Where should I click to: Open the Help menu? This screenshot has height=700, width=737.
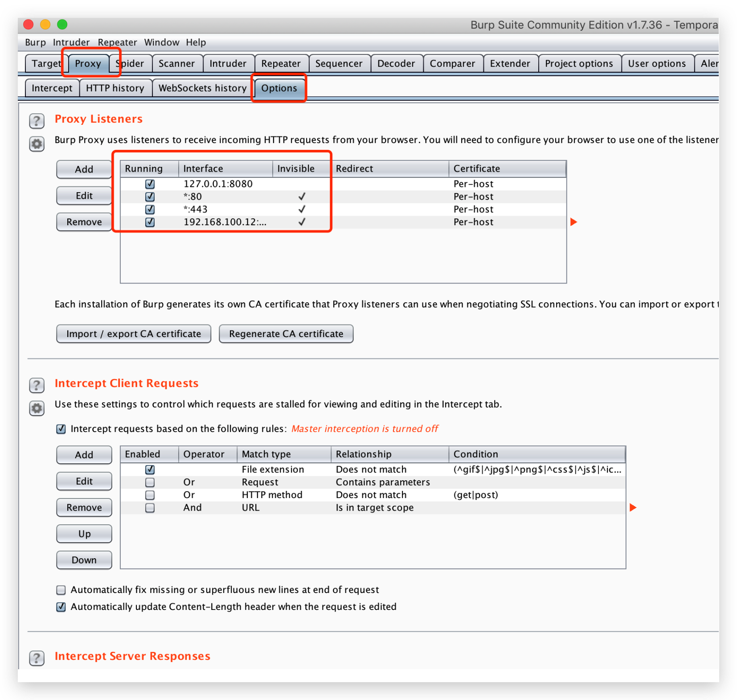click(x=196, y=42)
